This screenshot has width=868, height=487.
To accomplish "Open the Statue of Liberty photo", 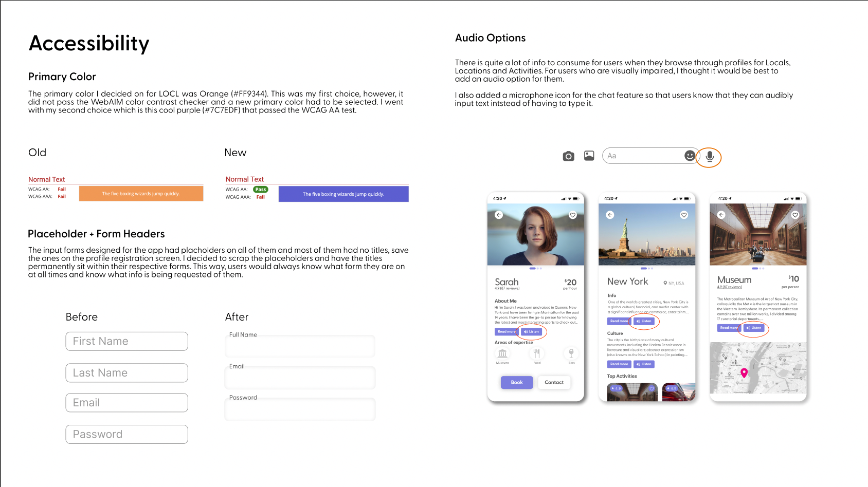I will click(x=647, y=235).
